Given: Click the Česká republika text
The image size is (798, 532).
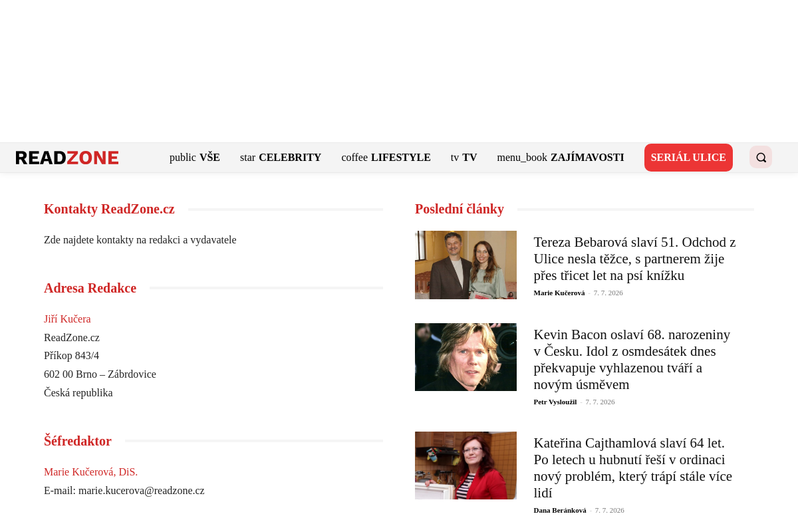Looking at the screenshot, I should (x=78, y=393).
